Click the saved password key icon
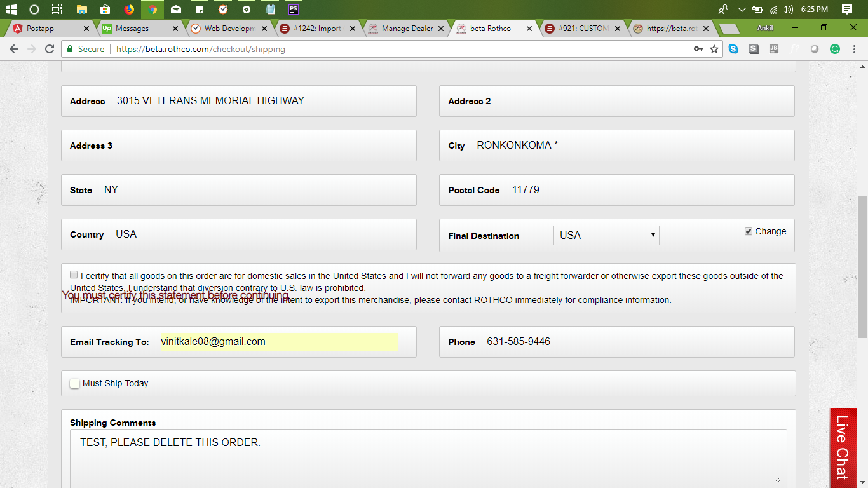Image resolution: width=868 pixels, height=488 pixels. 698,49
